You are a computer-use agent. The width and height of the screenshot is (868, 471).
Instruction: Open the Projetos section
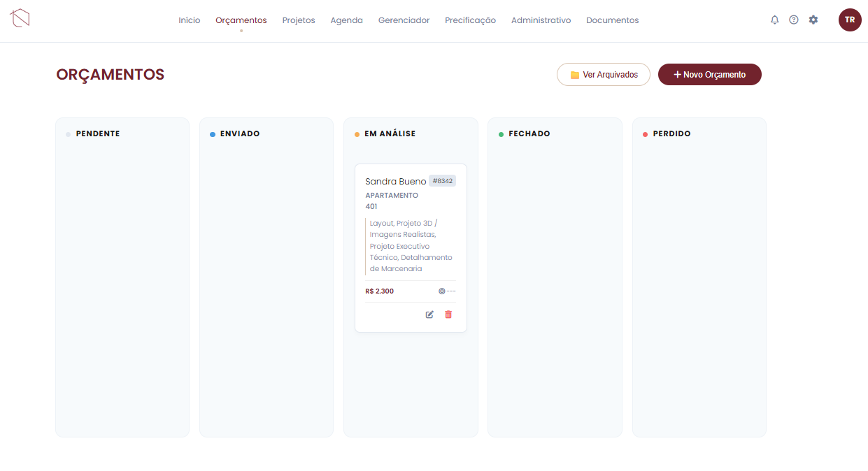299,20
